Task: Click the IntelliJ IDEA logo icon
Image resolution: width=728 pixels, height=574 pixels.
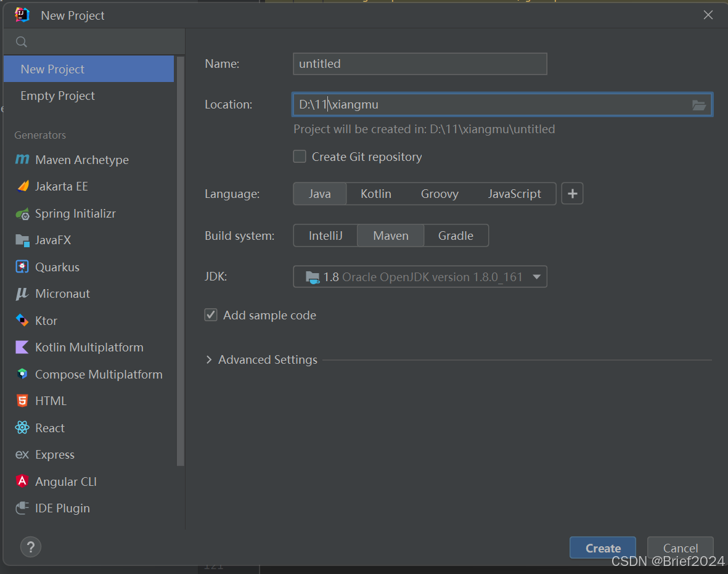Action: click(22, 15)
